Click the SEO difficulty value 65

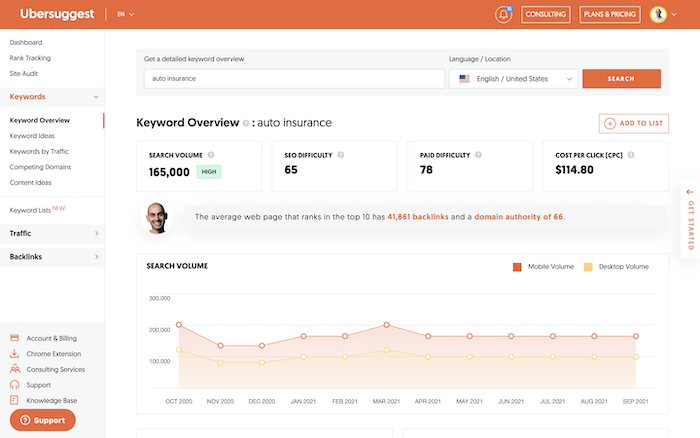tap(291, 170)
